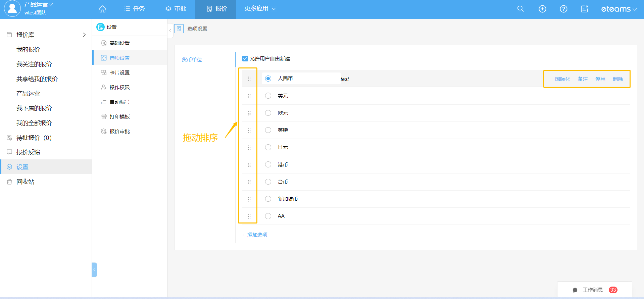Expand the 更多应用 dropdown
This screenshot has height=299, width=644.
[x=260, y=9]
